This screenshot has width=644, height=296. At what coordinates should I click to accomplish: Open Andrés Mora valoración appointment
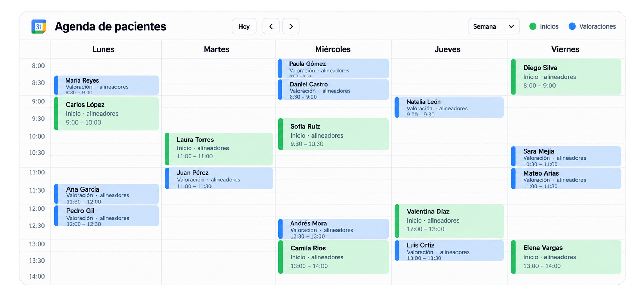click(333, 229)
